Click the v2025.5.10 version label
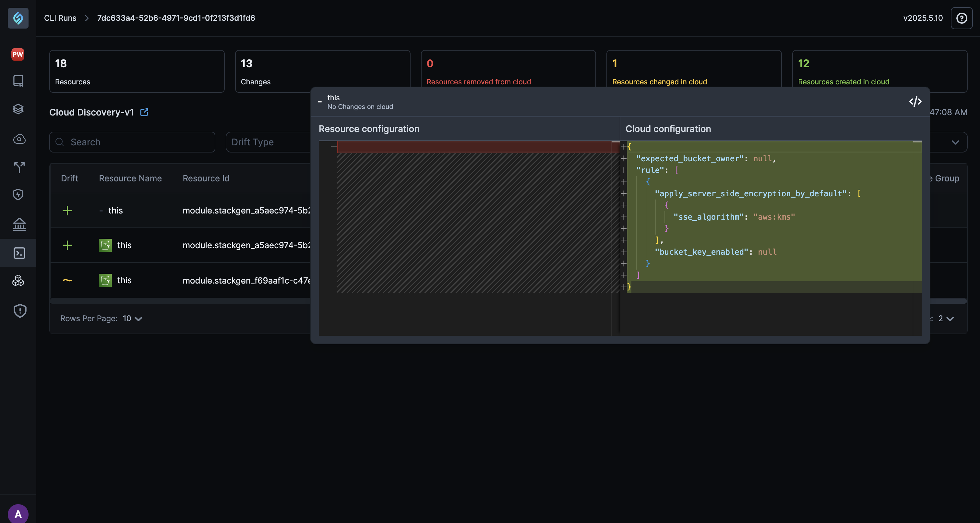The height and width of the screenshot is (523, 980). click(x=923, y=18)
